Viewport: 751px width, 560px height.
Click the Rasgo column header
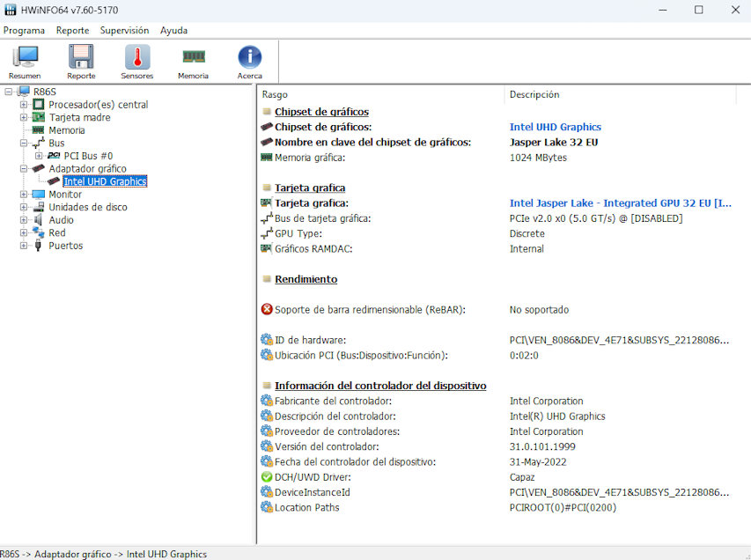coord(275,94)
